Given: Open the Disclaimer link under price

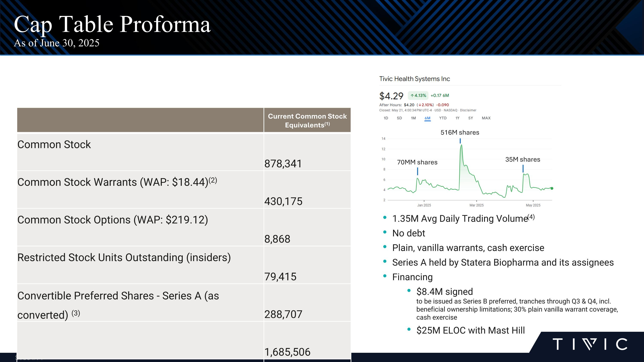Looking at the screenshot, I should click(x=468, y=110).
